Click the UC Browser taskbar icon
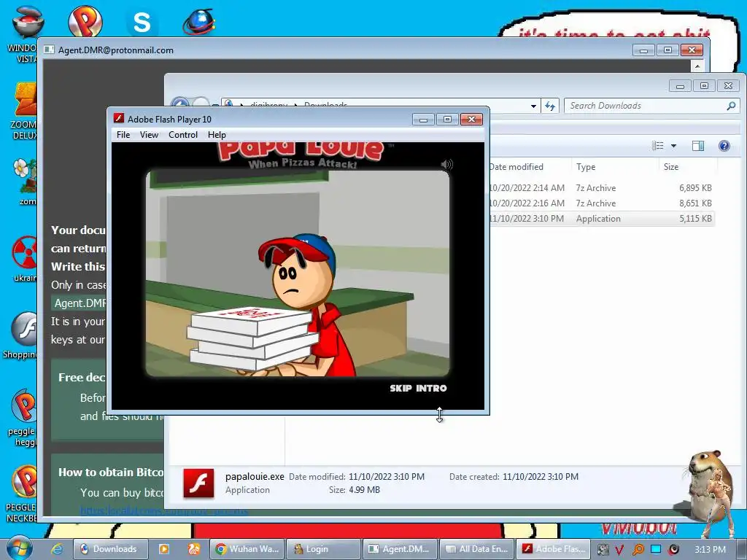747x560 pixels. coord(194,549)
